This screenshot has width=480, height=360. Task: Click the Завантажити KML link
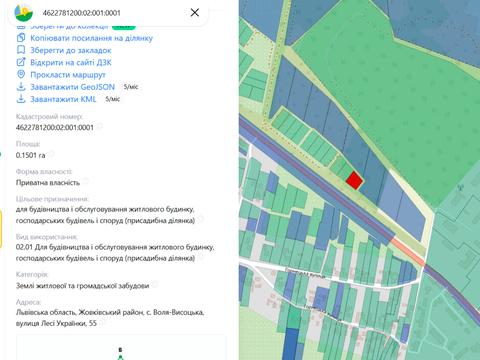pos(63,99)
